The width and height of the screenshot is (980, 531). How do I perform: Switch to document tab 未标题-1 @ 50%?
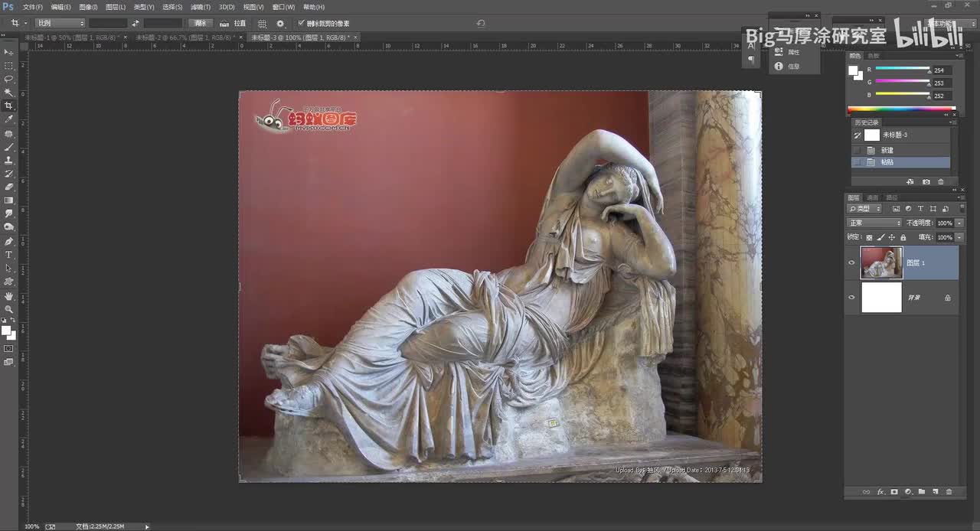point(72,37)
